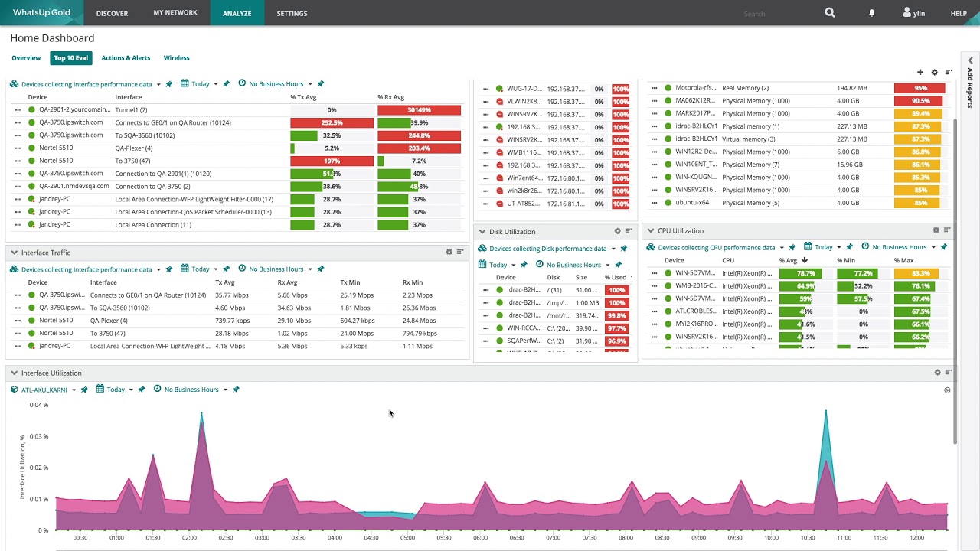Open the notifications bell

tap(871, 13)
